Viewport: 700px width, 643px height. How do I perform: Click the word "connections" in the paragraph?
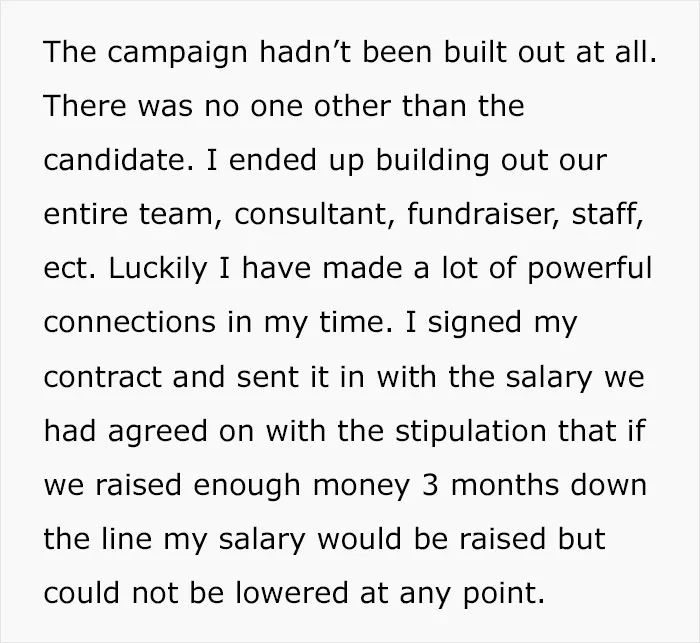click(x=129, y=322)
